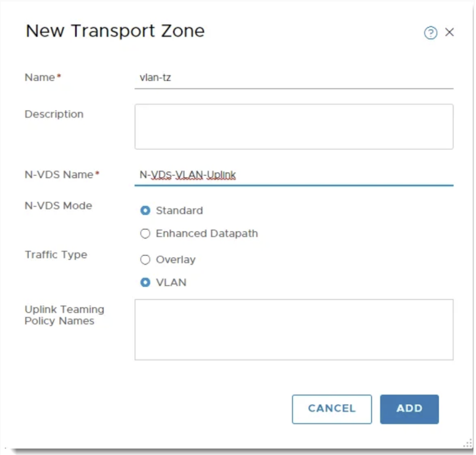Viewport: 476px width, 455px height.
Task: Click the New Transport Zone title text
Action: click(115, 31)
